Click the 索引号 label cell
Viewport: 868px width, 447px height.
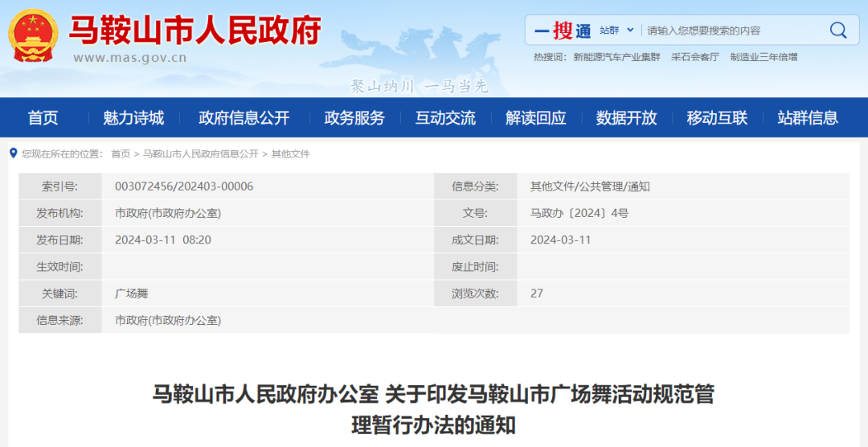59,187
